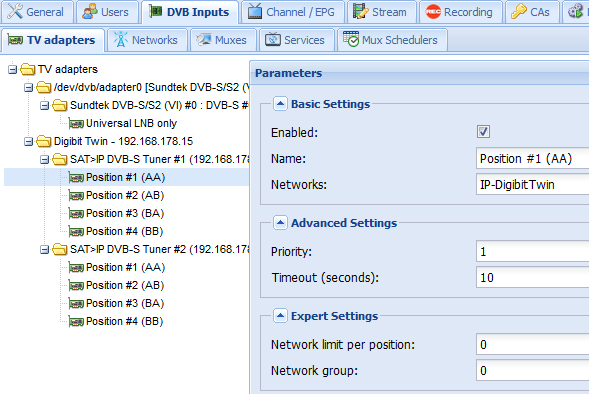The image size is (589, 394).
Task: Click the antenna tower Networks icon
Action: pyautogui.click(x=121, y=39)
